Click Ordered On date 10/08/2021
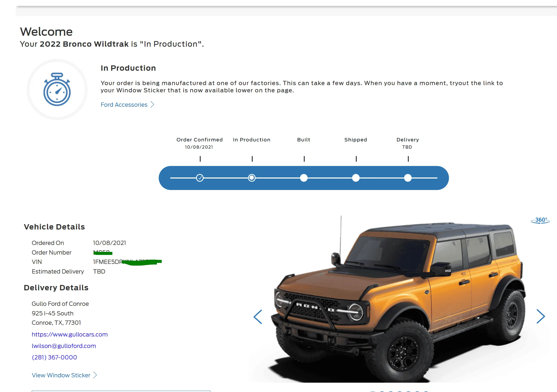 109,243
